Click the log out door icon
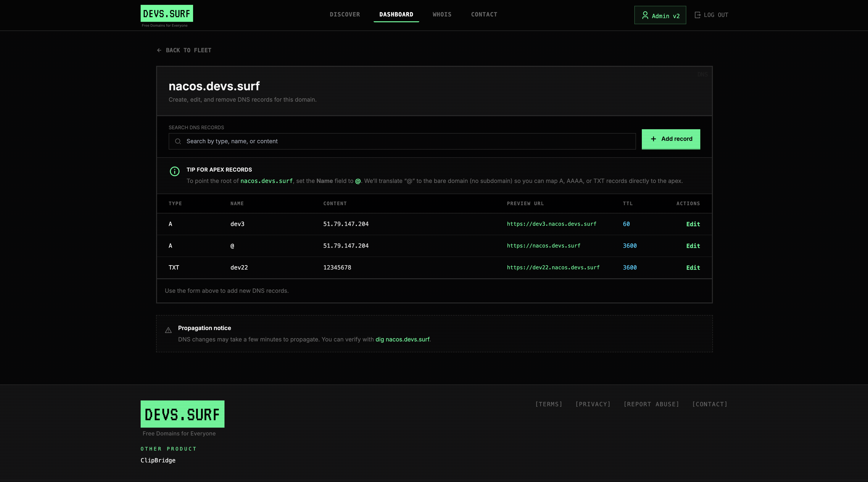 click(697, 15)
